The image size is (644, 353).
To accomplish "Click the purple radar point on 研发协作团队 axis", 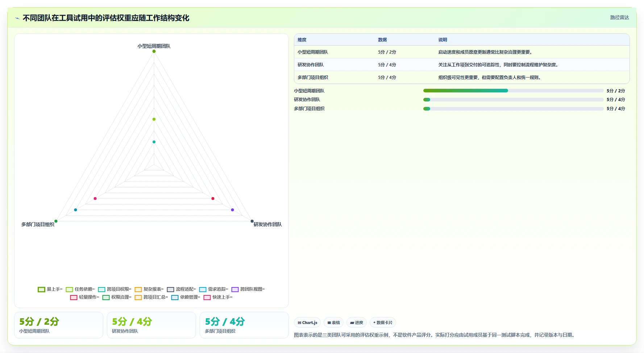I will [x=233, y=210].
